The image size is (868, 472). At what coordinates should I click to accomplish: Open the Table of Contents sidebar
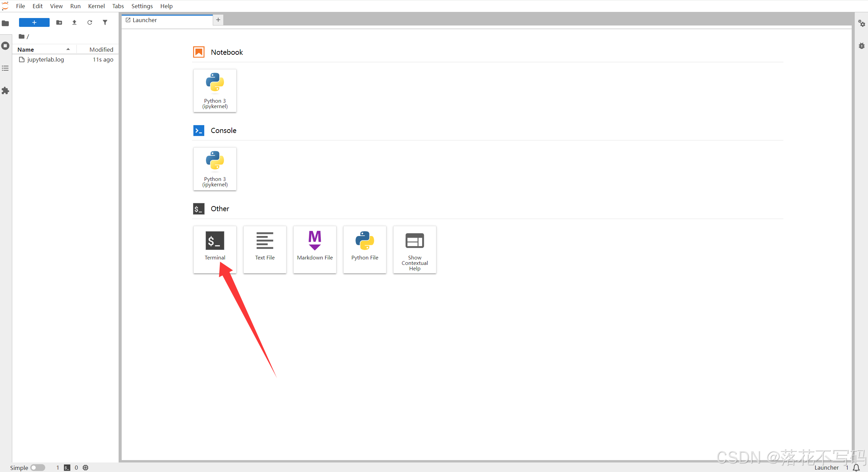(x=5, y=68)
